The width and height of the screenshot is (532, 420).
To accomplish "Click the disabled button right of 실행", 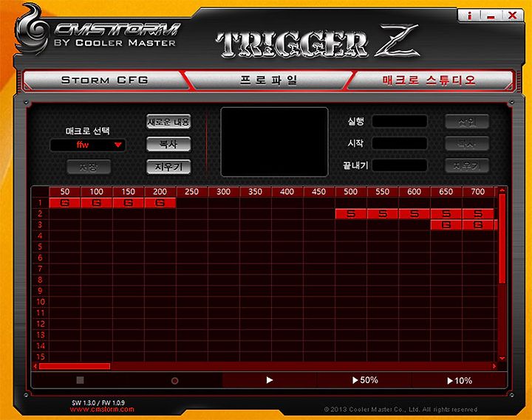I will 467,121.
